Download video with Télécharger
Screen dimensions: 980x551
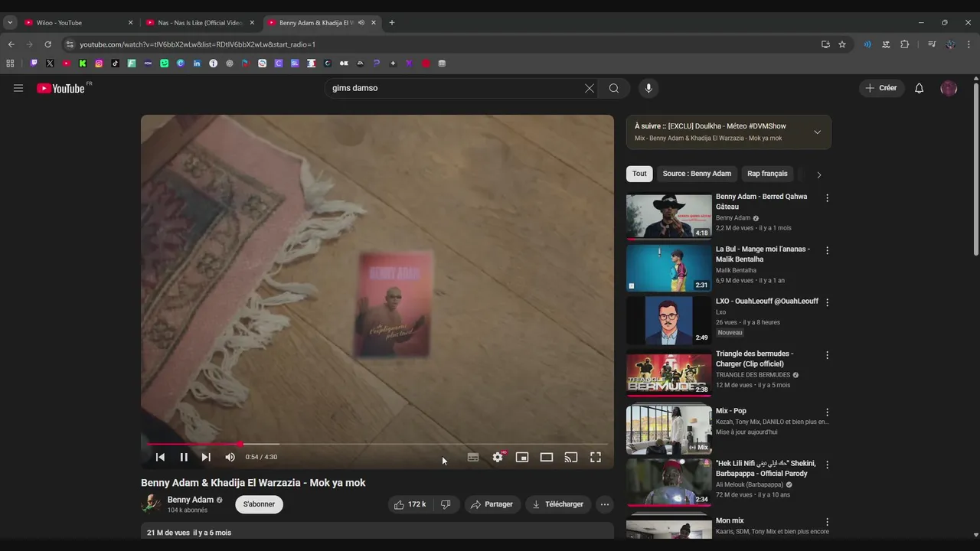tap(558, 504)
